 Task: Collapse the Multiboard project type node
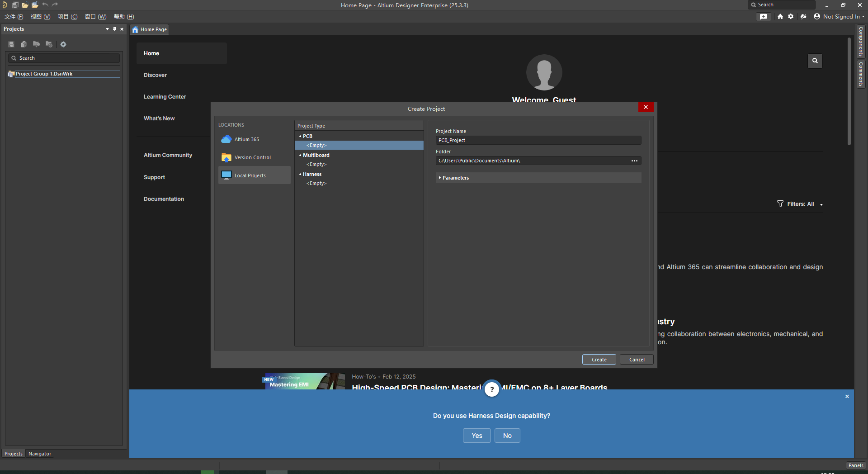tap(300, 155)
